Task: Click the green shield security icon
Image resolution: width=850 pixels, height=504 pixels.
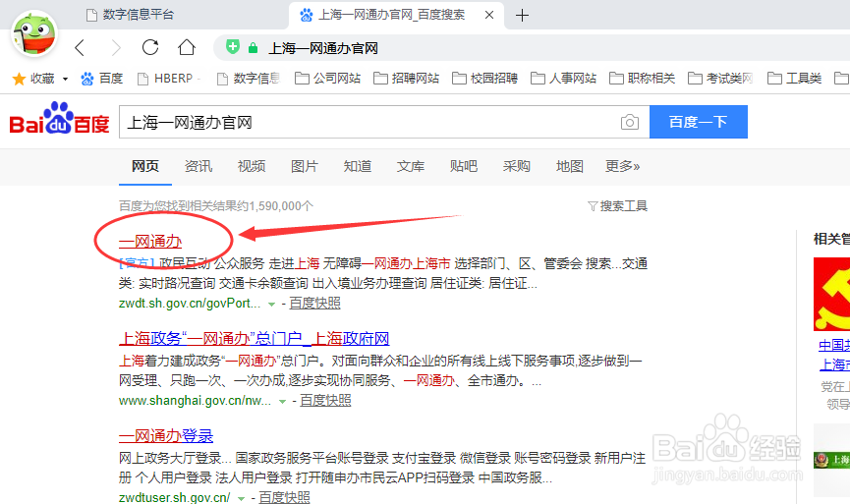Action: [233, 47]
